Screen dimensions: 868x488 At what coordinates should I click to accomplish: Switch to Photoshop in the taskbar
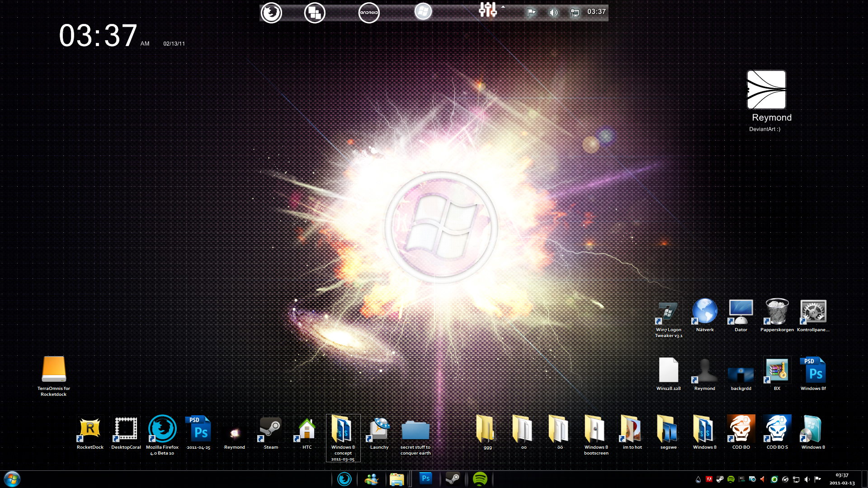click(425, 479)
